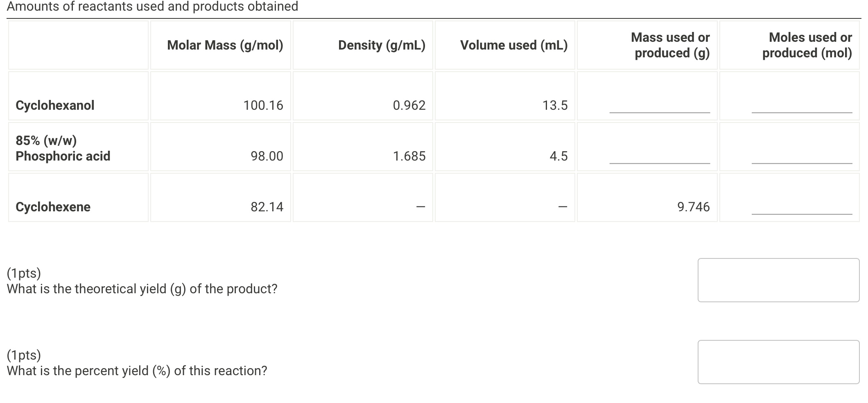This screenshot has width=868, height=403.
Task: Select the 1.685 density value cell
Action: coord(409,156)
